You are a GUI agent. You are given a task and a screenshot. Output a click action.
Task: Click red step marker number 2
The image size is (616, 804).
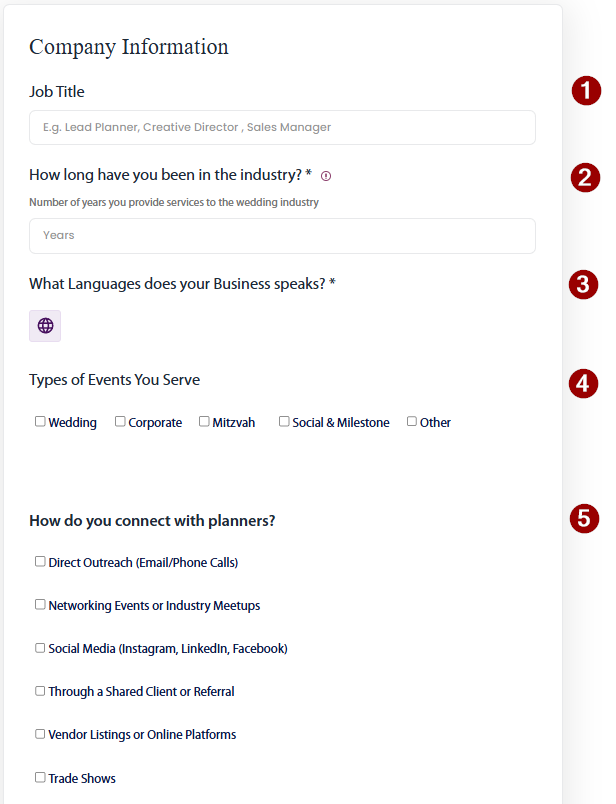click(x=585, y=178)
